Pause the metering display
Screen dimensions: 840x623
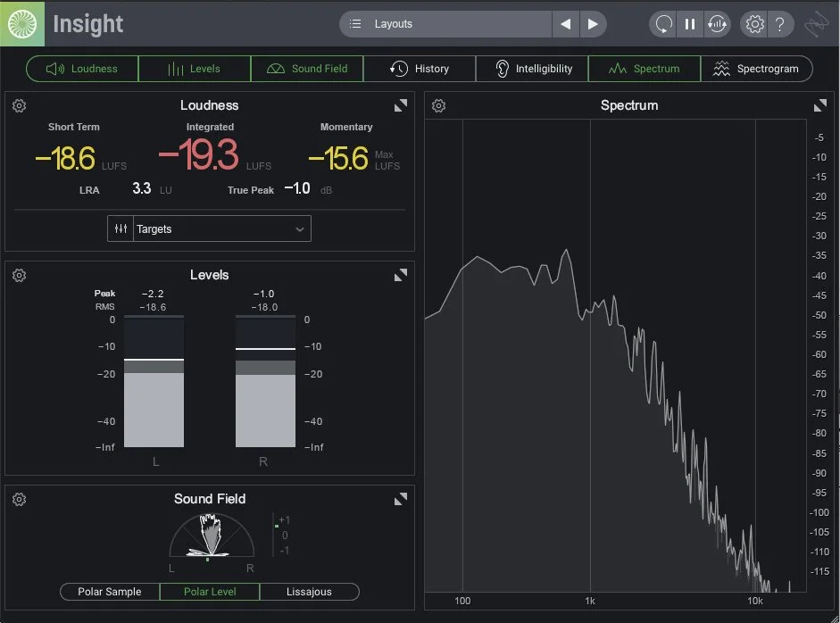(690, 24)
